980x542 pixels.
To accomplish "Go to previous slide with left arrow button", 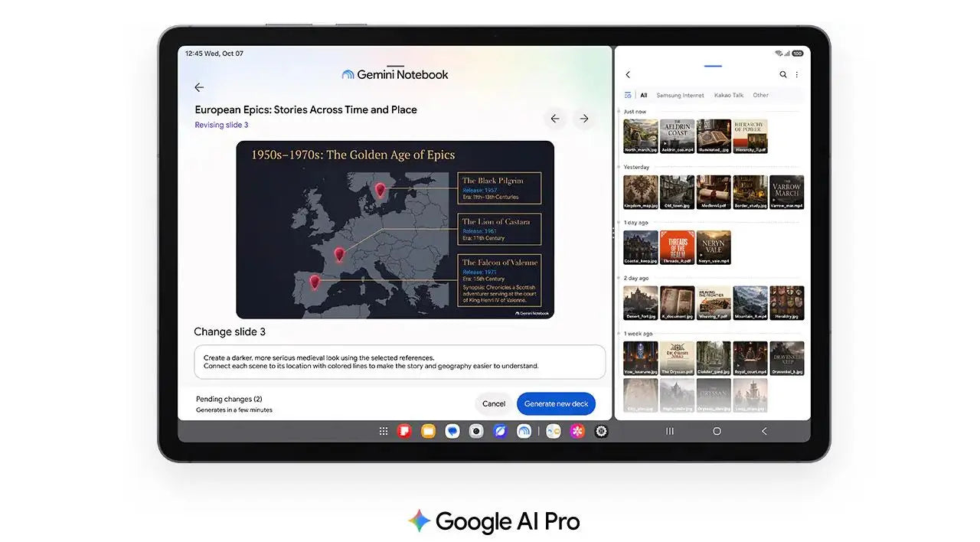I will coord(555,119).
